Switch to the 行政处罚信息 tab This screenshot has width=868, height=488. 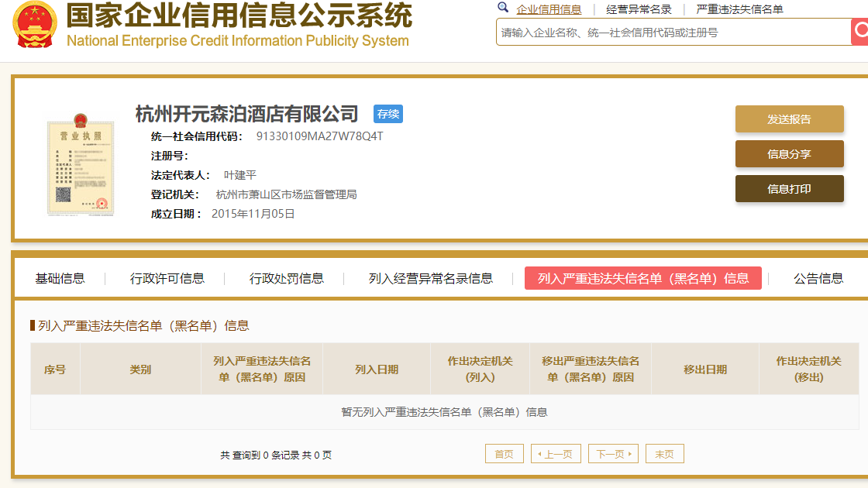coord(286,278)
